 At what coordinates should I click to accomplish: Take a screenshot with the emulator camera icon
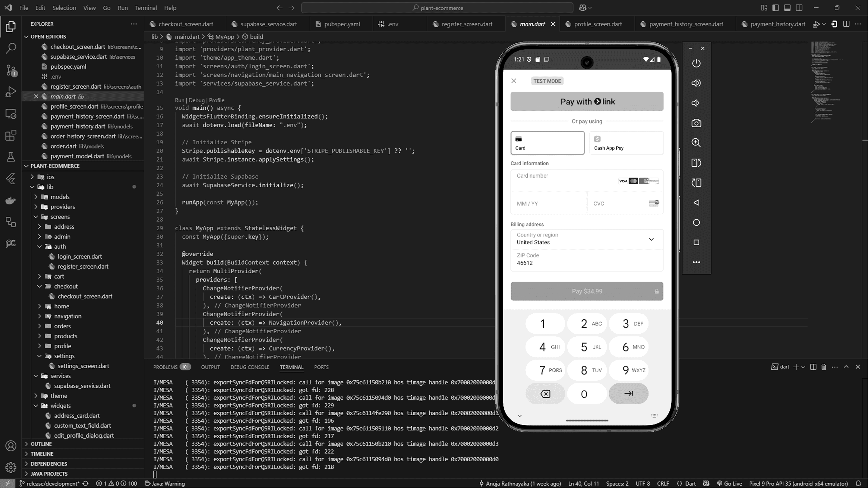coord(696,123)
